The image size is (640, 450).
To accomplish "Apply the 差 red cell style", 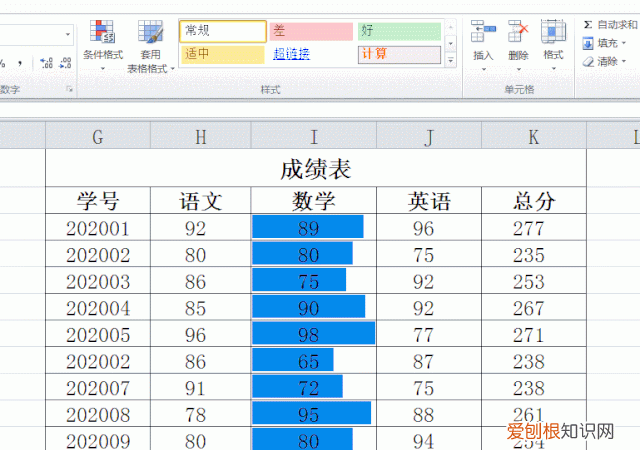I will click(311, 31).
